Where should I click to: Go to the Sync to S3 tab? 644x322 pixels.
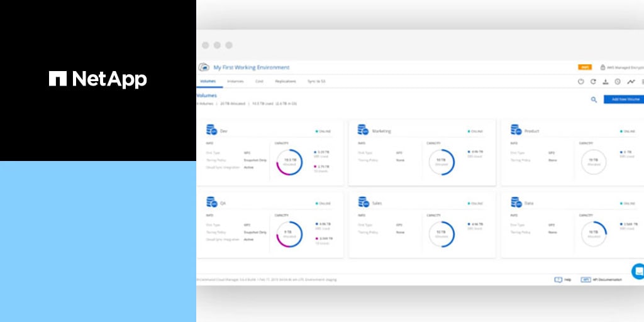pyautogui.click(x=316, y=81)
